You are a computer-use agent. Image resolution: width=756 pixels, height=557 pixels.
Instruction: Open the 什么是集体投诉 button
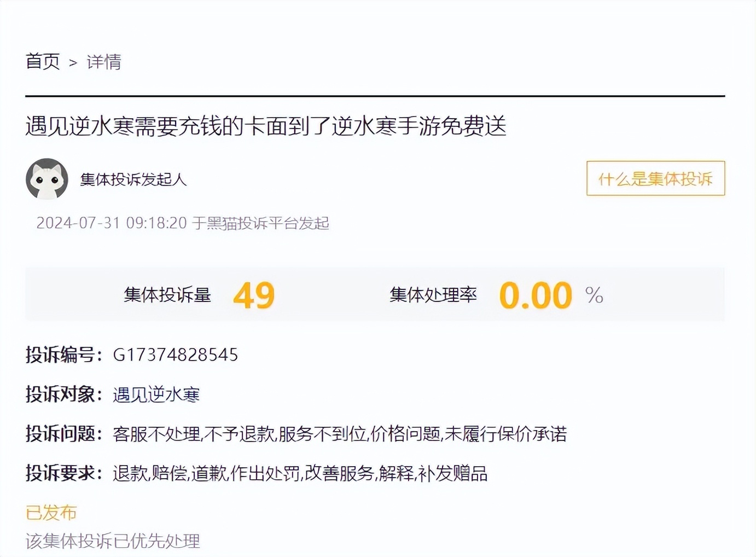[x=655, y=178]
